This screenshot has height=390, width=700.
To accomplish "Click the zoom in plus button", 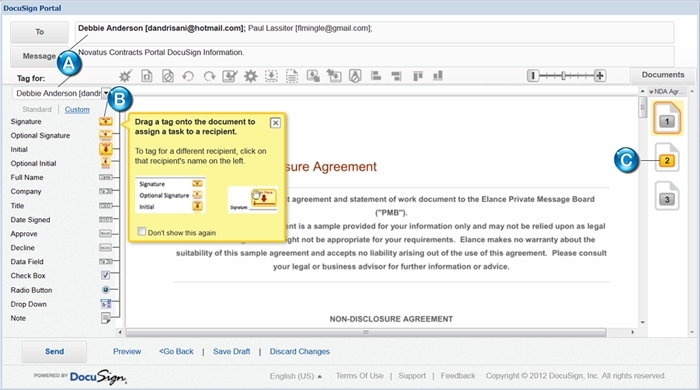I will point(600,76).
